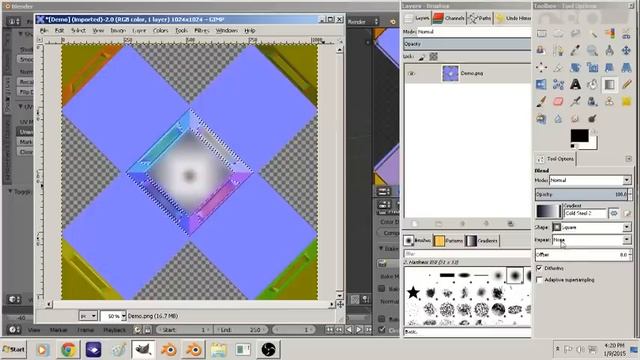Disable the Dithering checkbox
The height and width of the screenshot is (360, 640).
pos(539,268)
